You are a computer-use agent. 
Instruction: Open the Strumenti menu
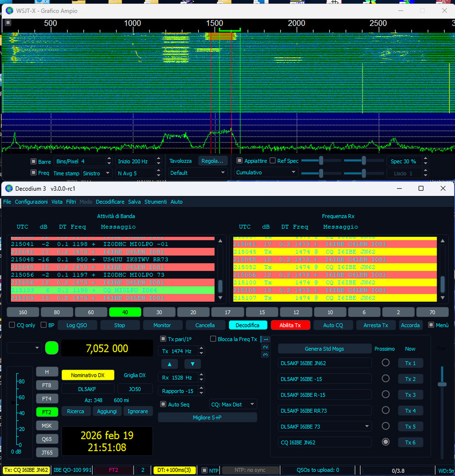point(155,202)
